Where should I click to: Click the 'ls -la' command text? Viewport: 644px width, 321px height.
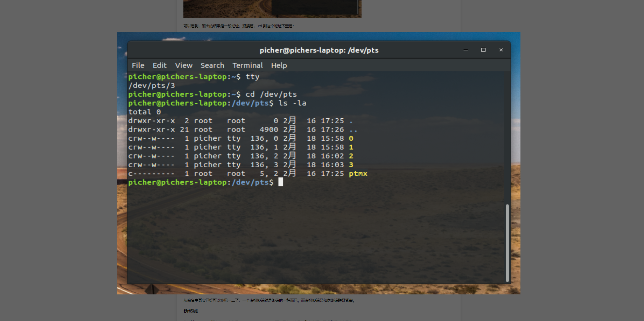point(292,103)
